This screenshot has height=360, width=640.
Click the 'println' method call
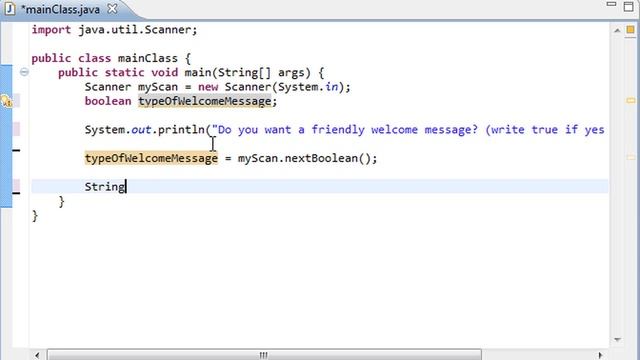(181, 130)
